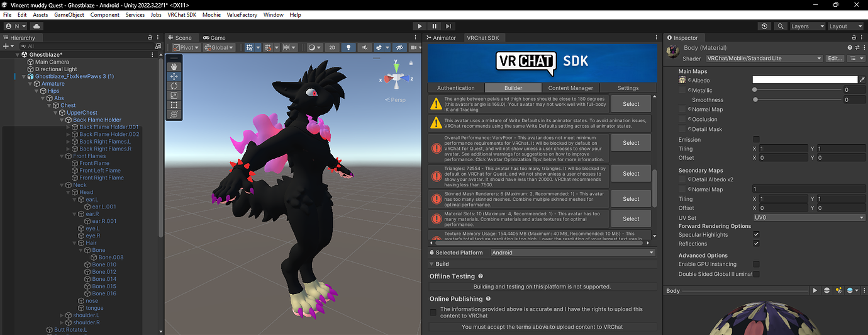This screenshot has height=335, width=868.
Task: Switch to the Animator tab
Action: tap(441, 38)
